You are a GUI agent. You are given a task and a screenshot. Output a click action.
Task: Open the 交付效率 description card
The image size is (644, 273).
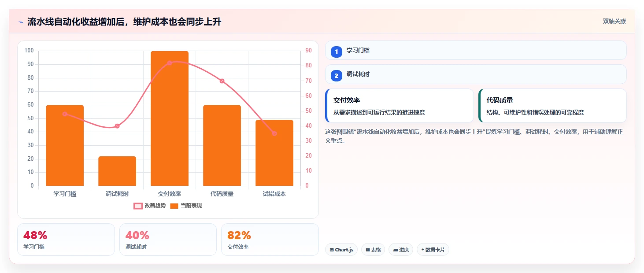pyautogui.click(x=400, y=106)
